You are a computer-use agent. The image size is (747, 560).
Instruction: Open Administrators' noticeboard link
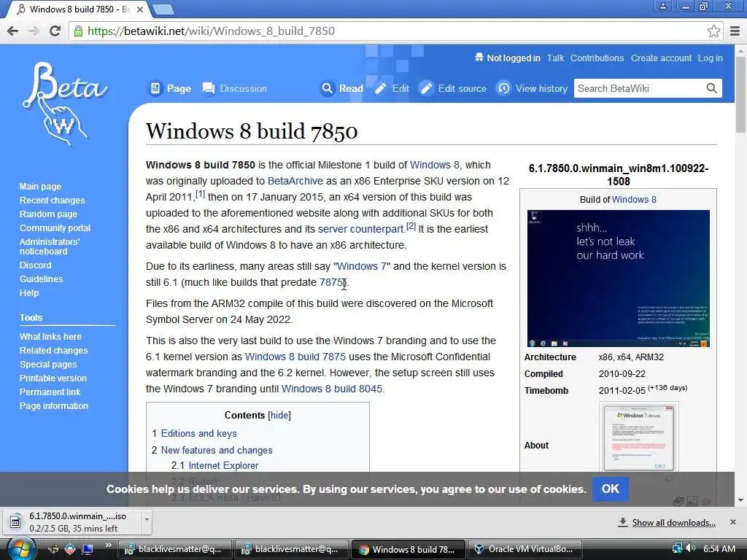[50, 246]
